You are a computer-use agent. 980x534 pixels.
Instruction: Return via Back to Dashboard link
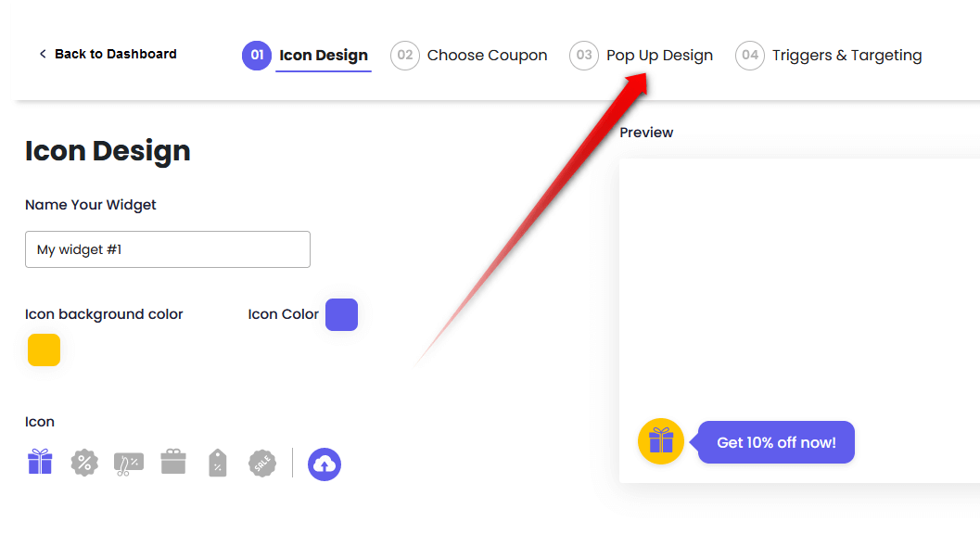(115, 54)
